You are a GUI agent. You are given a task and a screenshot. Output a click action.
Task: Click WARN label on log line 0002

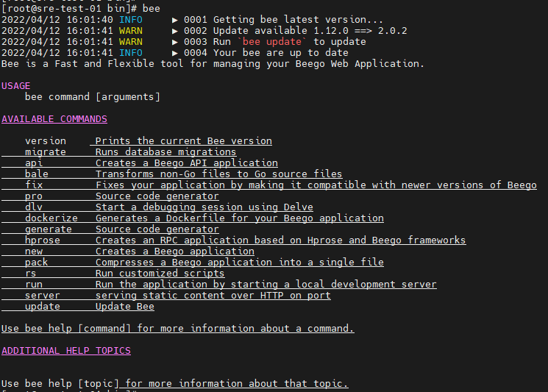pyautogui.click(x=131, y=31)
